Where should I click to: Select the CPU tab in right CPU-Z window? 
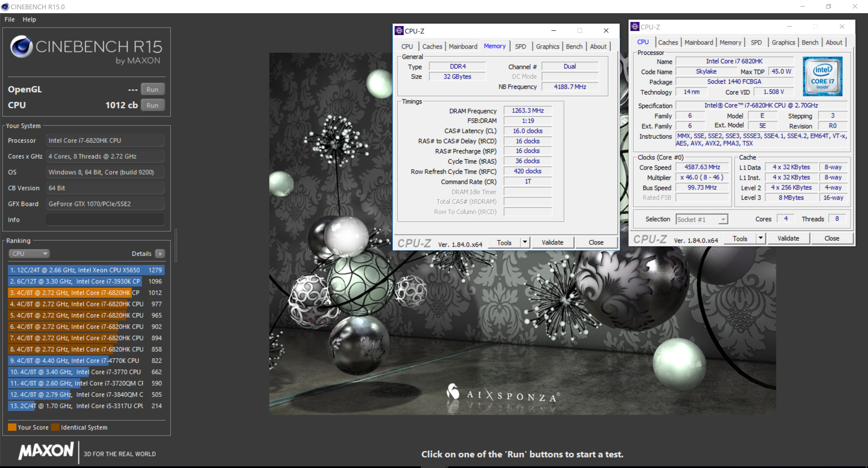coord(643,42)
